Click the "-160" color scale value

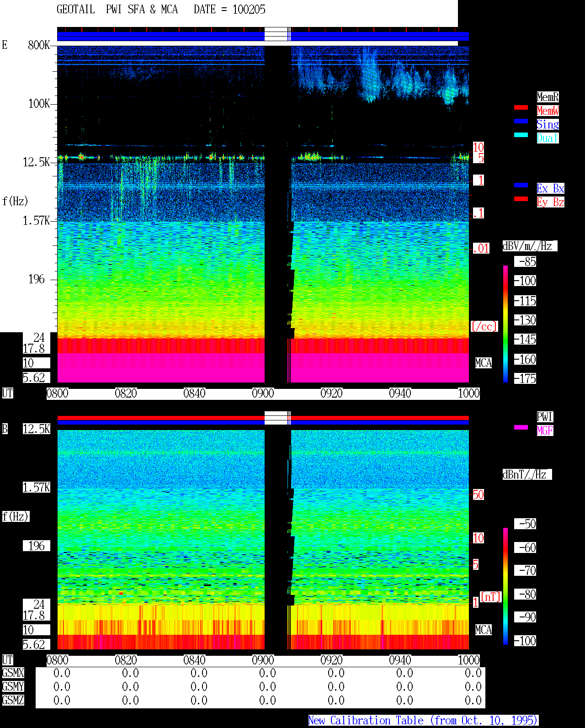[x=525, y=359]
